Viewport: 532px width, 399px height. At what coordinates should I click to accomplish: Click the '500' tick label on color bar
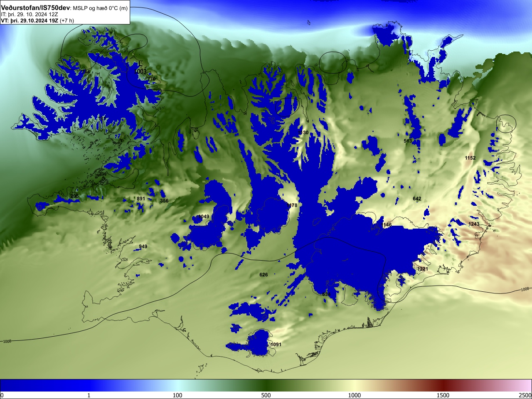(x=266, y=395)
